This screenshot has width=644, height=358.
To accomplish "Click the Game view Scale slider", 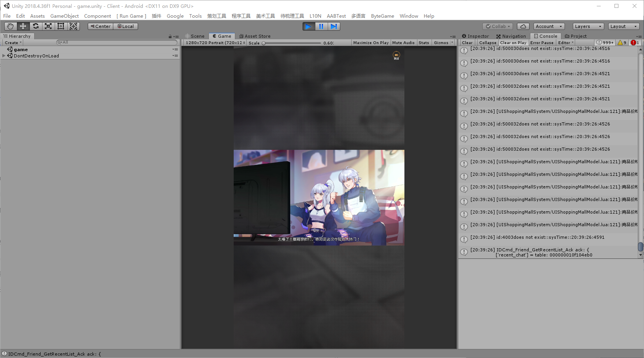I will point(292,43).
